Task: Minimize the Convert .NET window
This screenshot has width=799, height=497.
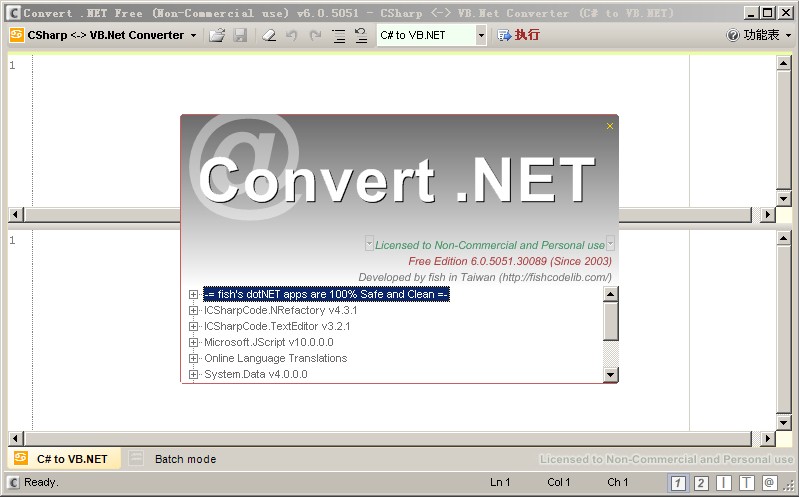Action: [751, 13]
